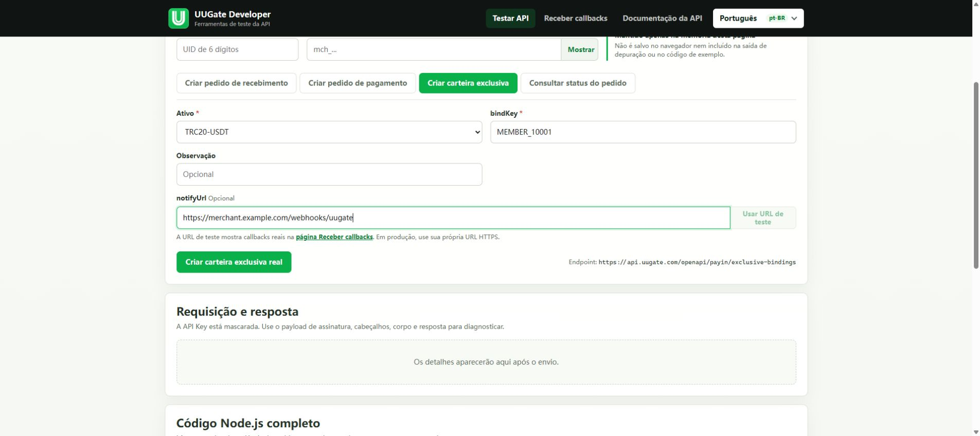Screen dimensions: 980x436
Task: Open the Testar API nav item
Action: point(510,18)
